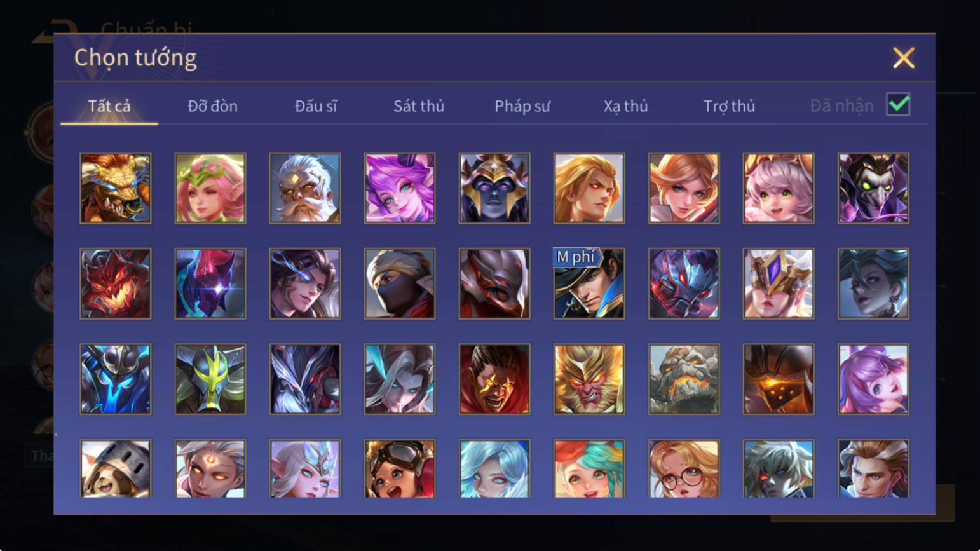Viewport: 980px width, 551px height.
Task: Choose the masked ninja hero portrait
Action: 400,283
